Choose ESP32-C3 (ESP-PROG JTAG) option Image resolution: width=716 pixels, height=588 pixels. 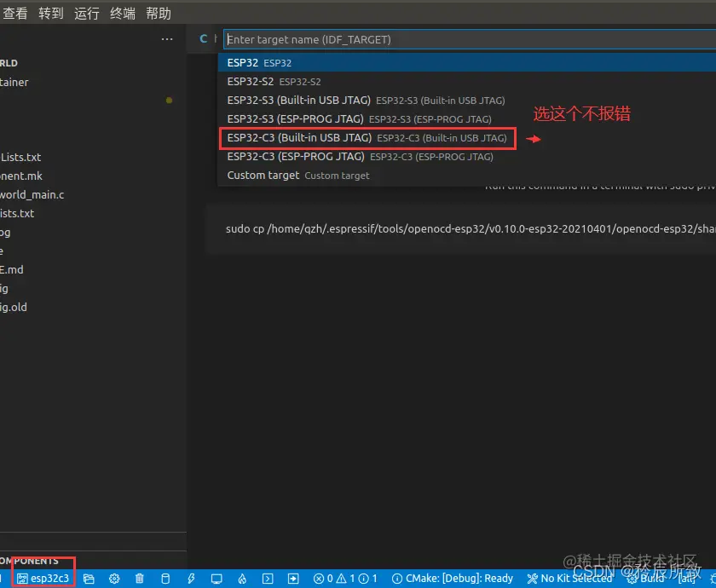coord(467,157)
